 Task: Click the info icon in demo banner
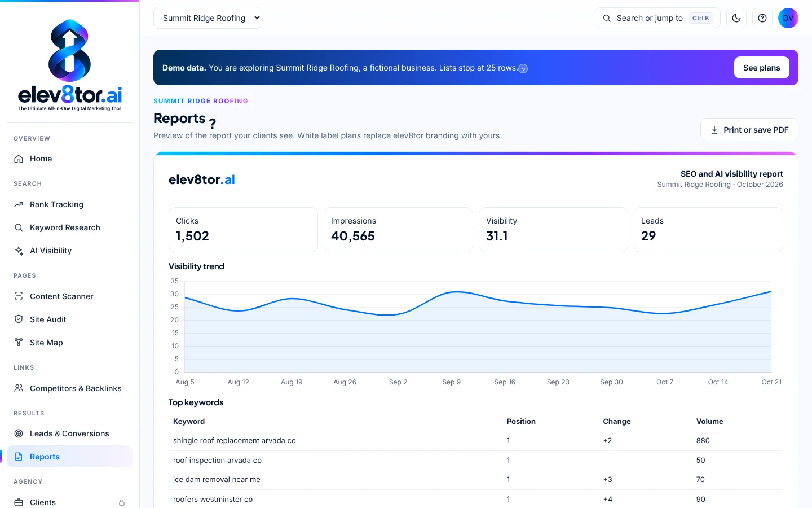(523, 69)
